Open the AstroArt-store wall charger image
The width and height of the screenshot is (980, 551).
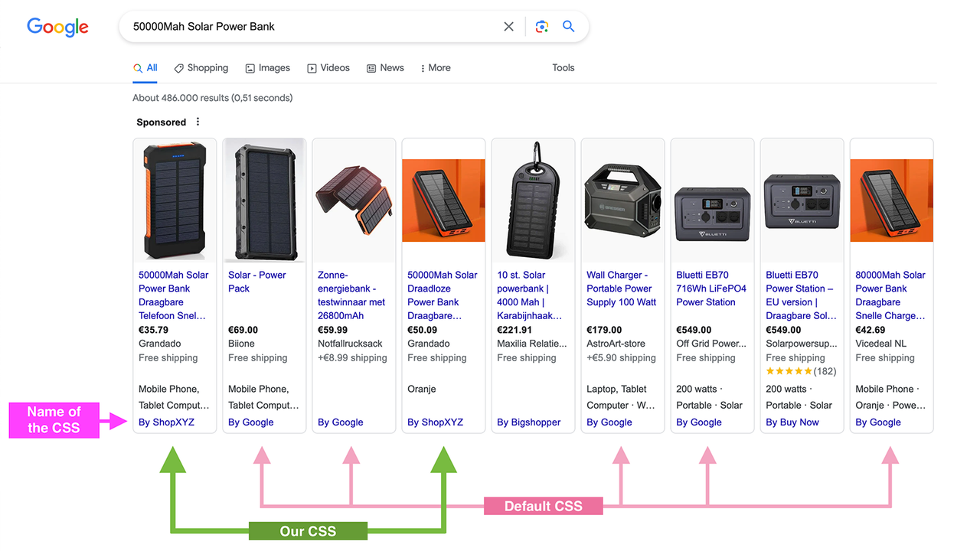(622, 201)
